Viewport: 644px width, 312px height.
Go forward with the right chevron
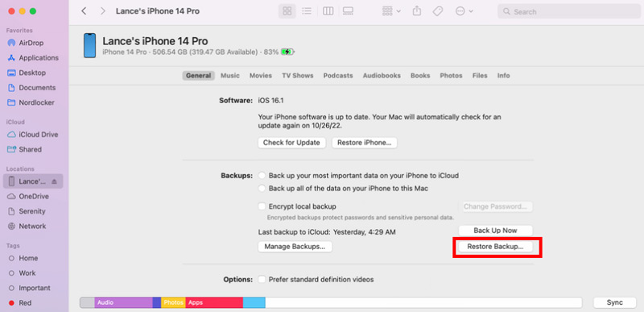[x=103, y=11]
